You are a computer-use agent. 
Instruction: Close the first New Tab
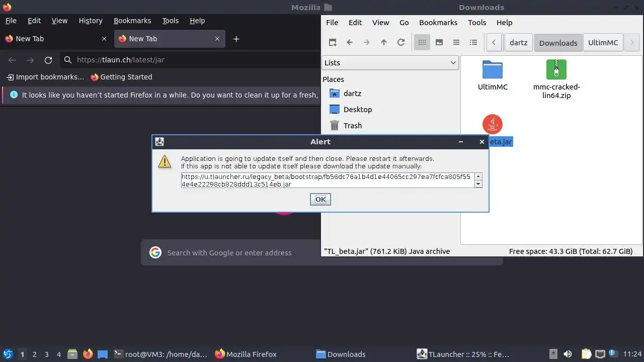tap(104, 39)
